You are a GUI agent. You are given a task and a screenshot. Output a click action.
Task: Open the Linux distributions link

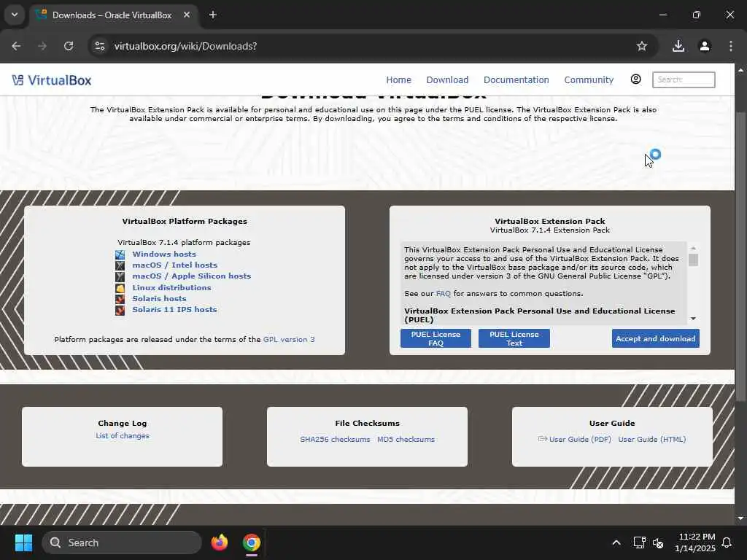tap(171, 287)
